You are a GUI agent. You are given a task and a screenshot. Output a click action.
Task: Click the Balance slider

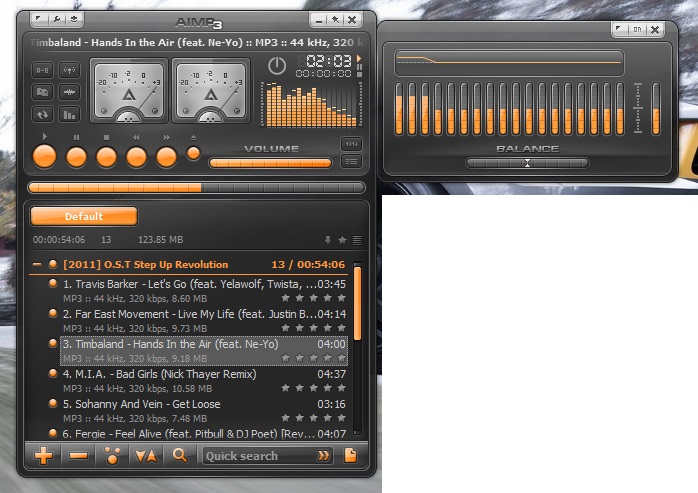click(x=528, y=163)
